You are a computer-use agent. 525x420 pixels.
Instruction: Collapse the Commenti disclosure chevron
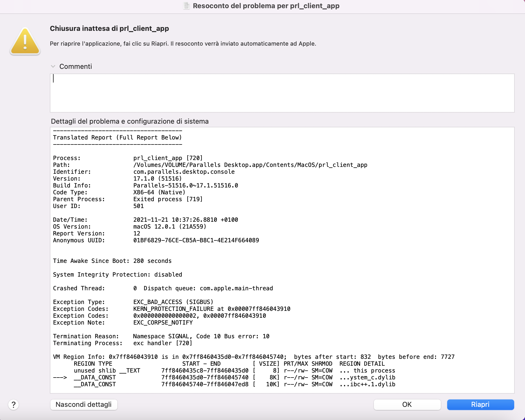pyautogui.click(x=53, y=66)
